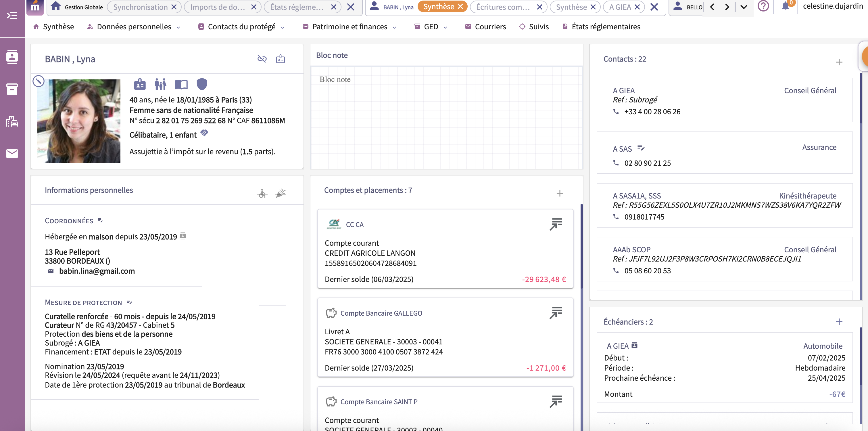Image resolution: width=868 pixels, height=431 pixels.
Task: Open the archive box icon in left sidebar
Action: (x=12, y=89)
